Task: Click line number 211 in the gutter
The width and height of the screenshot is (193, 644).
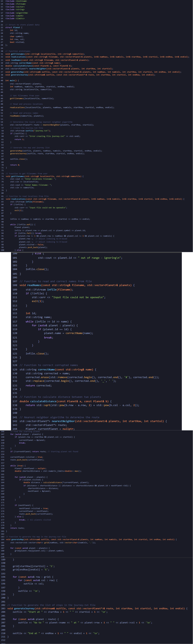Action: (3, 637)
